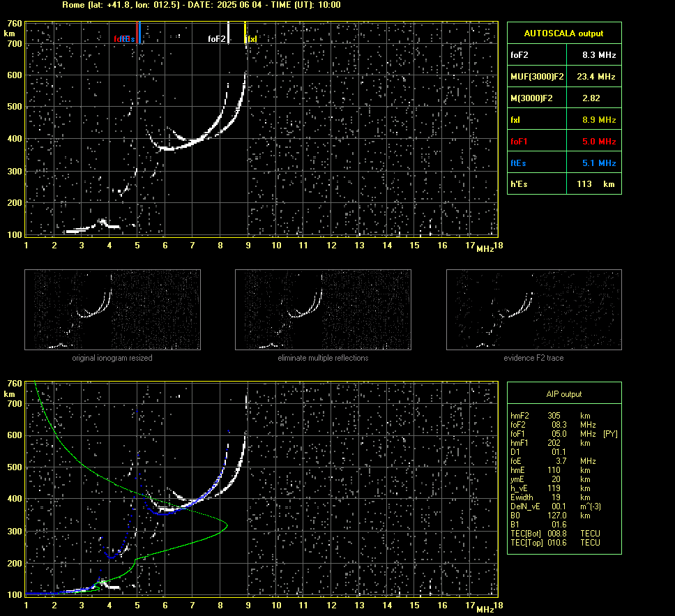The image size is (675, 616).
Task: Click the 'M(3000)F2' row label
Action: 531,98
